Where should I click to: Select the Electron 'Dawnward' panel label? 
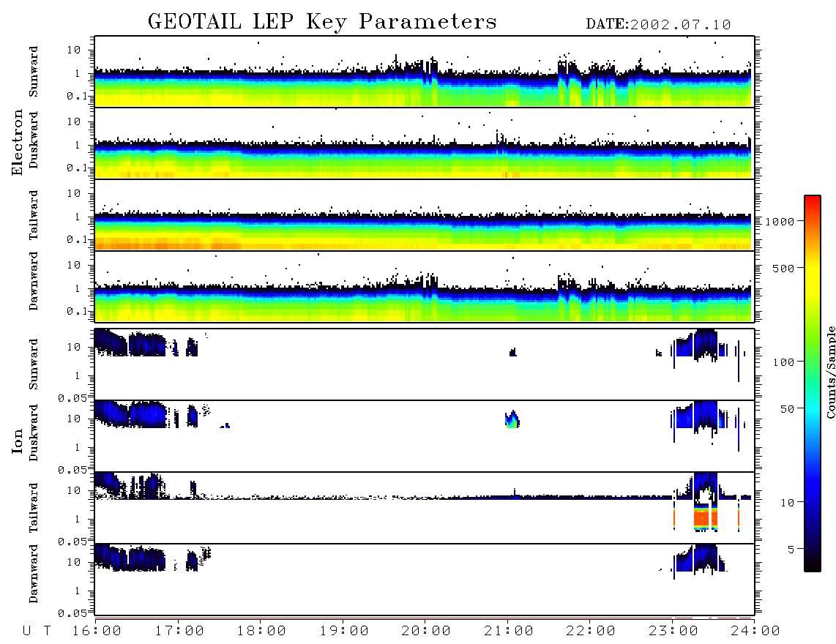click(33, 281)
